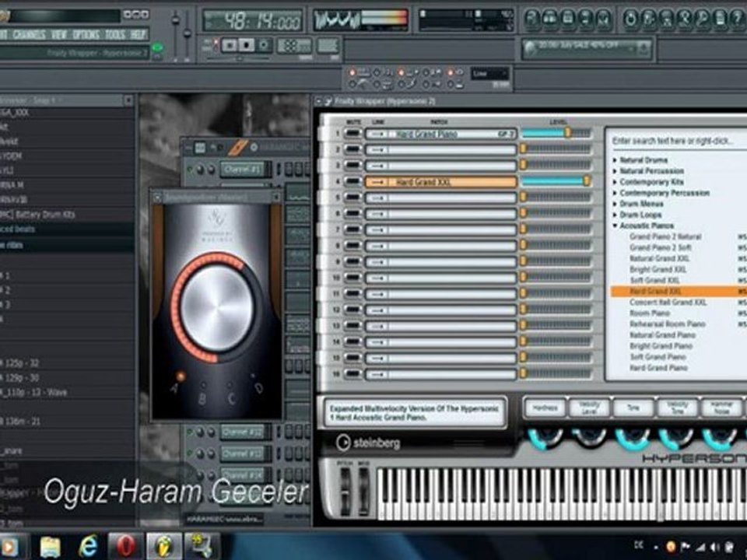Click the Channel #1 volume knob
Viewport: 747px width, 560px height.
pyautogui.click(x=211, y=169)
